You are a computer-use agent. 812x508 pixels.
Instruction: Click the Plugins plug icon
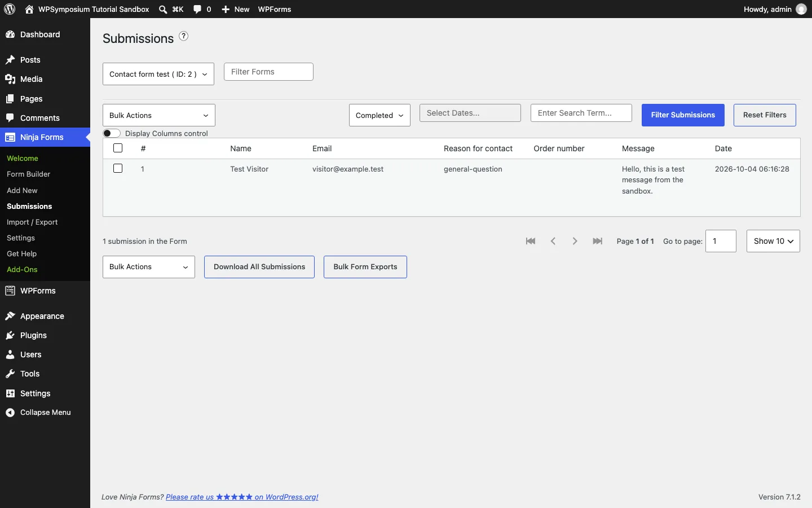(10, 335)
